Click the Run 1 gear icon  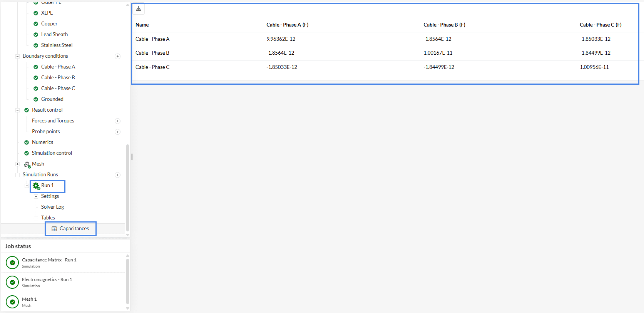(36, 186)
